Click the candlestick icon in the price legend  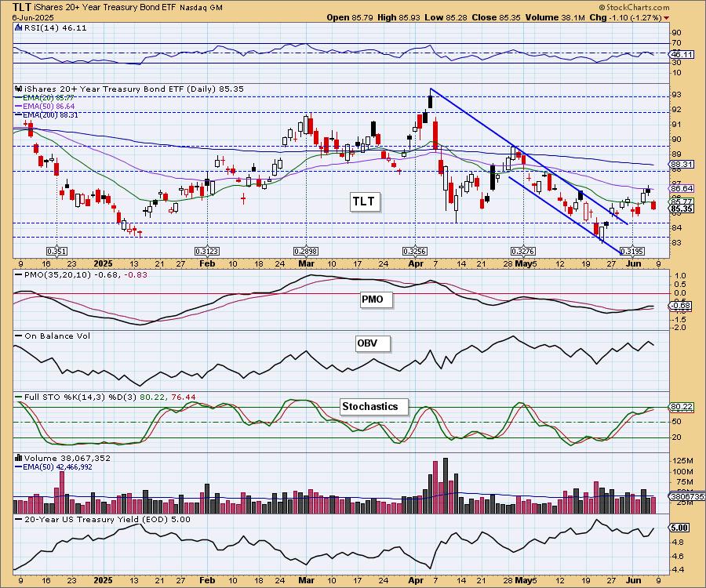pyautogui.click(x=19, y=89)
